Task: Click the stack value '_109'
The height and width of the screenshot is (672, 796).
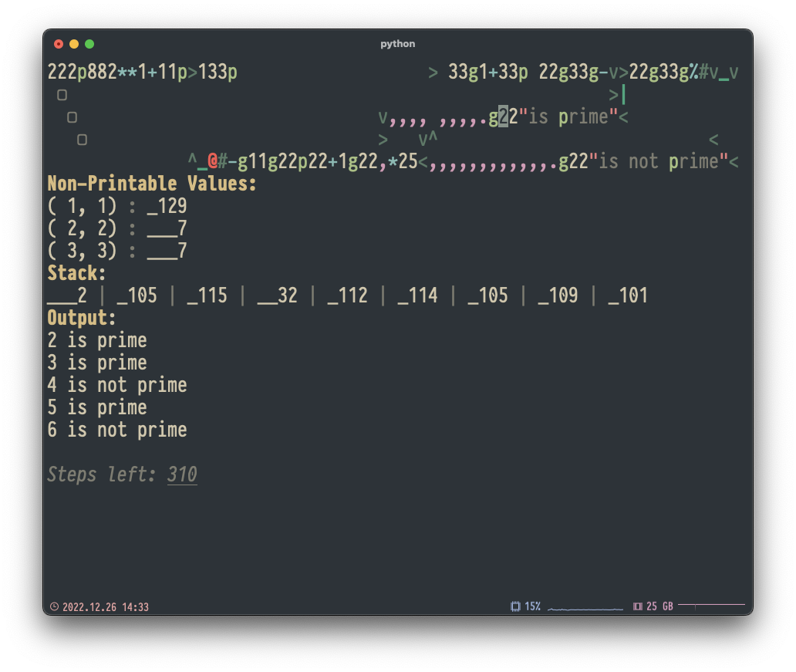Action: click(558, 295)
